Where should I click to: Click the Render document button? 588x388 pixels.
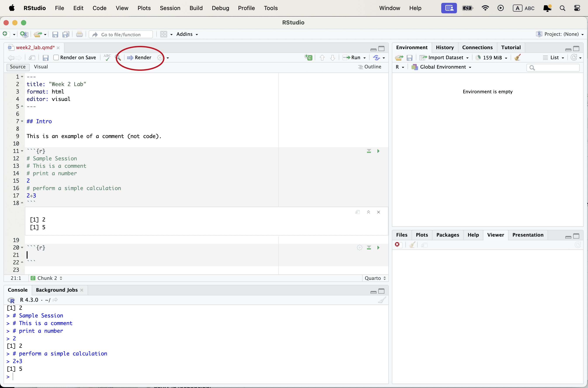139,57
